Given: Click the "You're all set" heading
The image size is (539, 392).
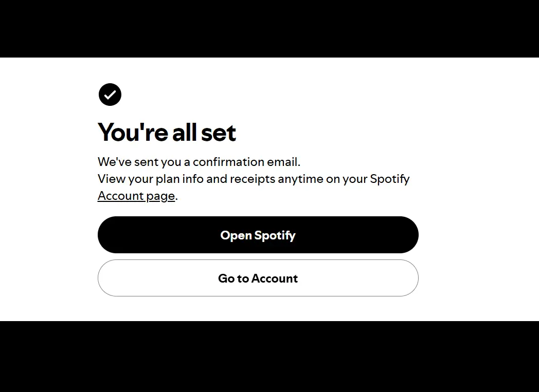Looking at the screenshot, I should [167, 133].
